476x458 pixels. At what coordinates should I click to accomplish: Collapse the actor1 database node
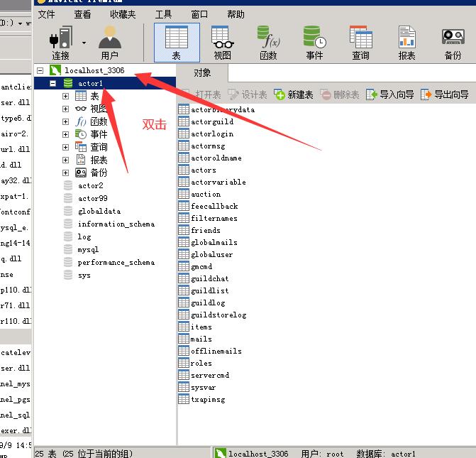point(53,83)
